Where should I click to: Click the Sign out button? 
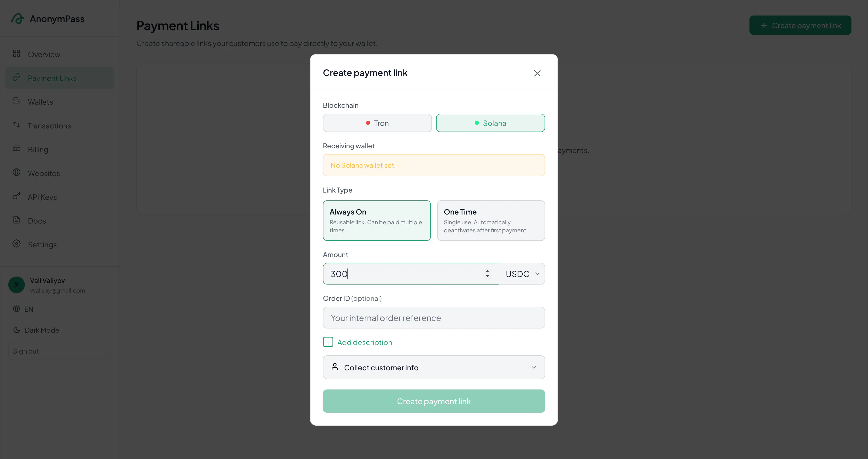pyautogui.click(x=60, y=351)
